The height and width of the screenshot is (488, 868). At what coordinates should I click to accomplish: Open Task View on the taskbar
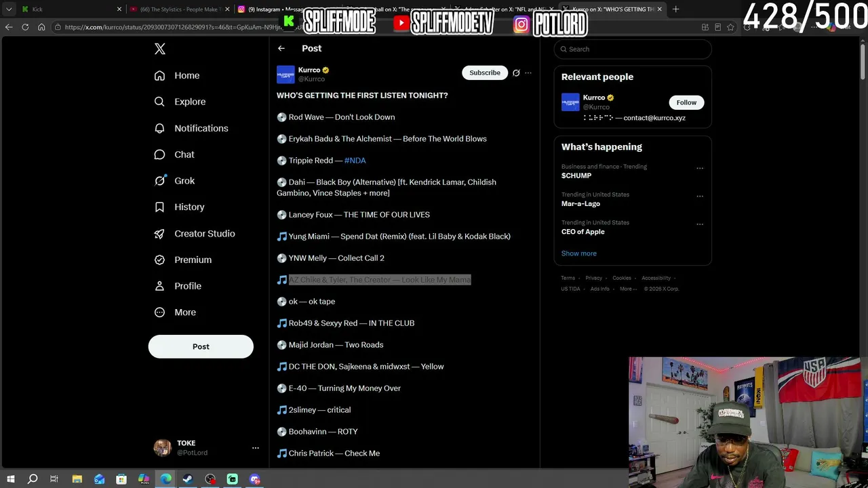click(54, 479)
